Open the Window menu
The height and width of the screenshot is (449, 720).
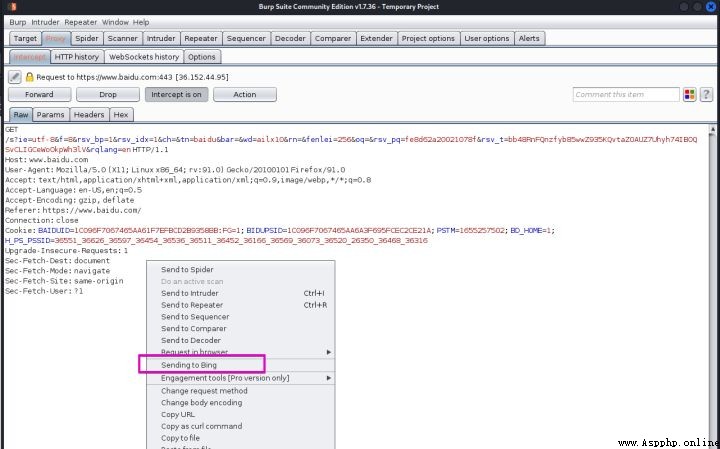tap(115, 22)
